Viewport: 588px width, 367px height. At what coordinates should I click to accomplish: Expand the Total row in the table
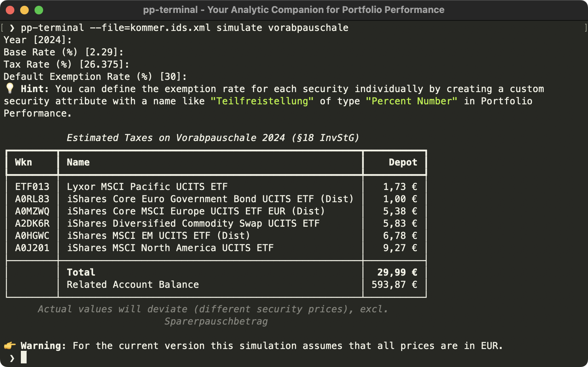(x=81, y=272)
